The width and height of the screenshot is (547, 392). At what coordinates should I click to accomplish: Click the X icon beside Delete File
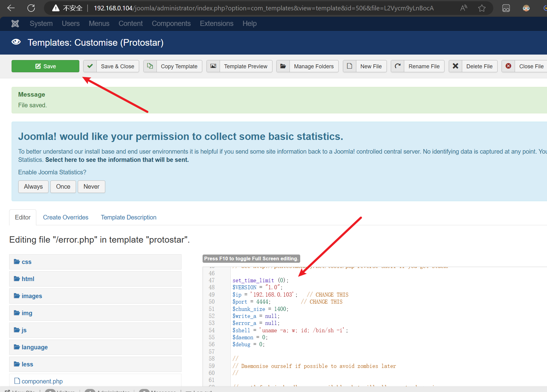click(x=455, y=66)
